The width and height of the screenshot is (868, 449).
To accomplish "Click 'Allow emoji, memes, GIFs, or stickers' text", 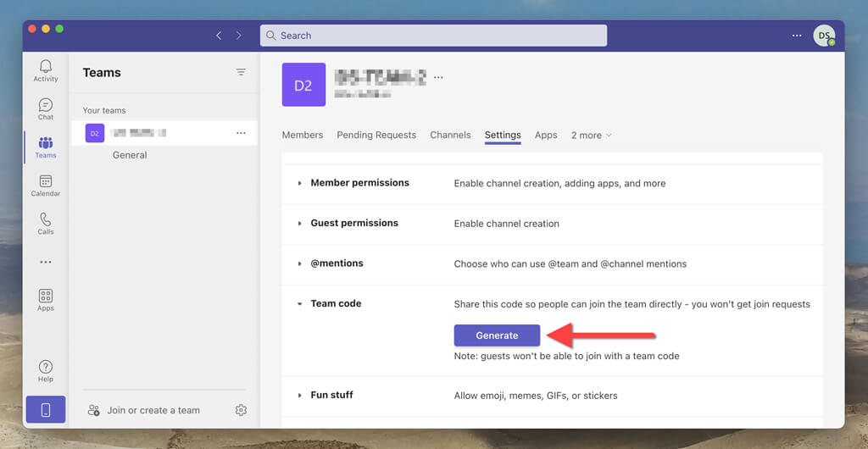I will click(x=536, y=396).
